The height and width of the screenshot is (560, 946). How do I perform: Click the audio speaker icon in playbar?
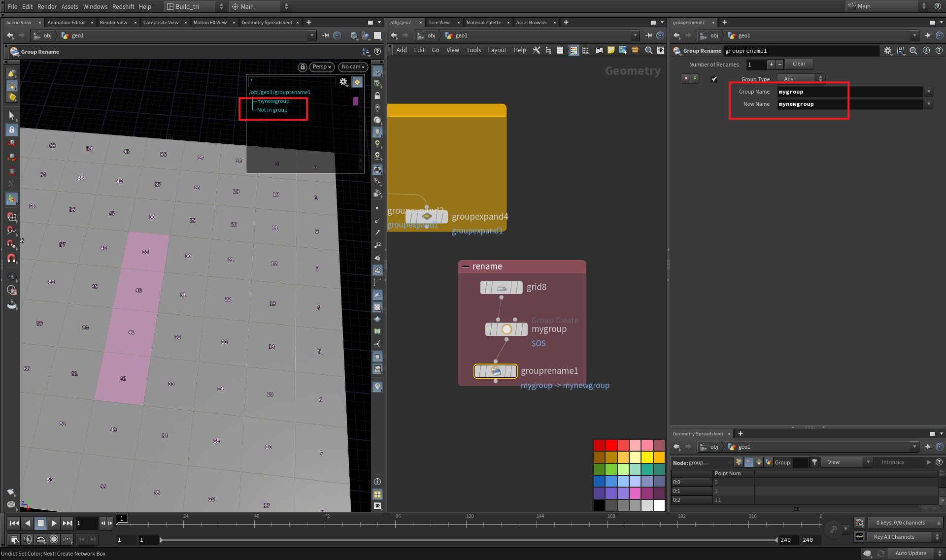(28, 539)
